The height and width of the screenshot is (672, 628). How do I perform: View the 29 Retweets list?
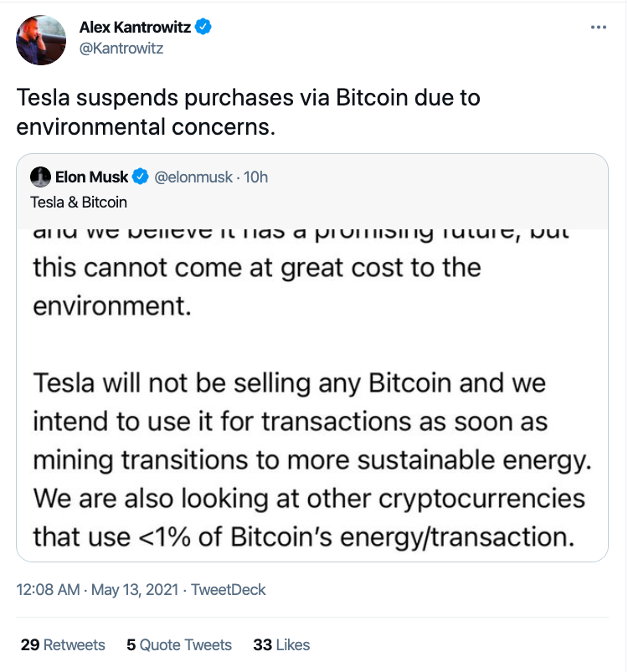63,644
